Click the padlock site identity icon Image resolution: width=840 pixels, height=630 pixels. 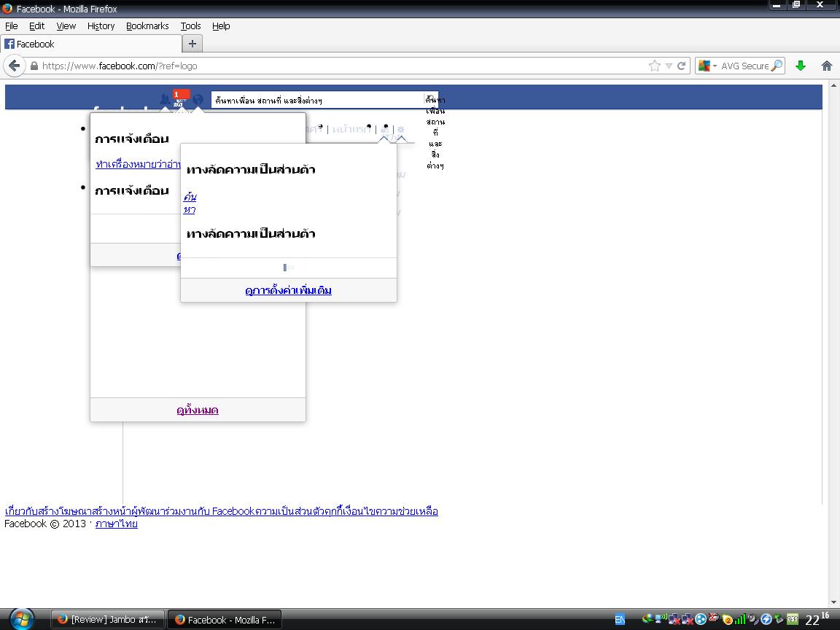(34, 66)
